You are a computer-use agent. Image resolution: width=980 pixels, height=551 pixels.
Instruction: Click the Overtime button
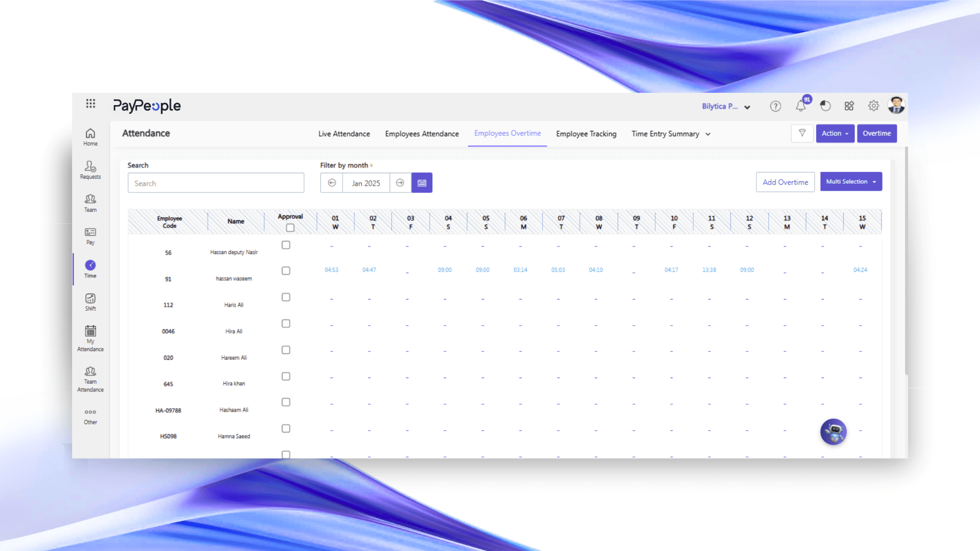(876, 133)
